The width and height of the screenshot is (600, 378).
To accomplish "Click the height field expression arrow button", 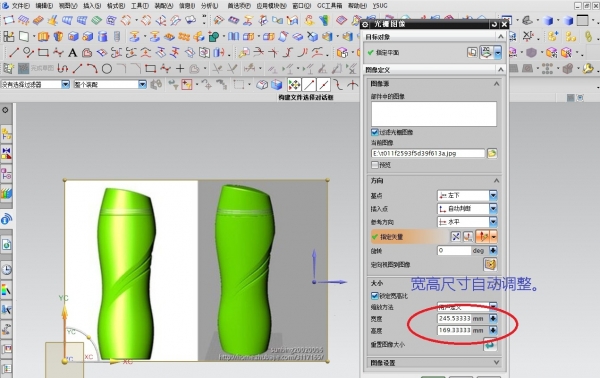I will point(493,330).
